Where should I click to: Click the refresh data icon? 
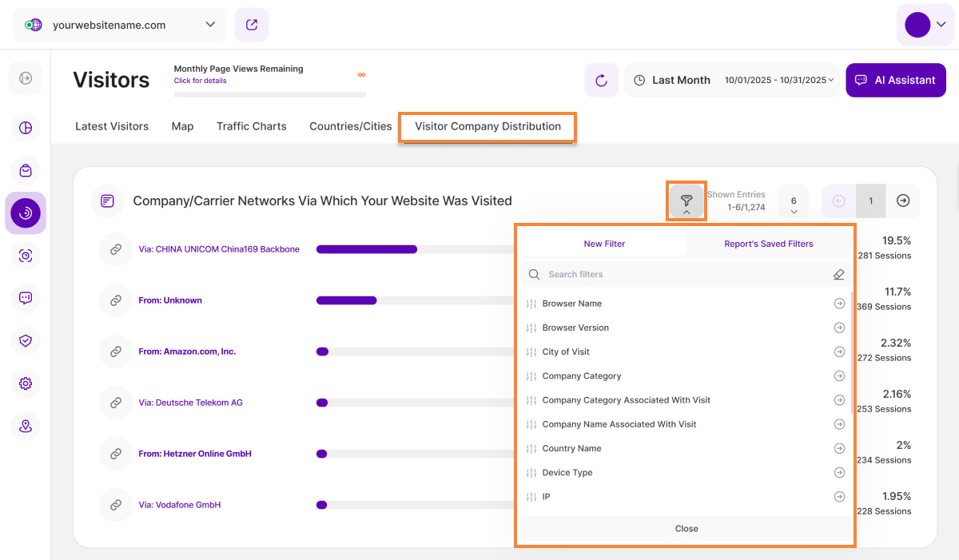601,81
